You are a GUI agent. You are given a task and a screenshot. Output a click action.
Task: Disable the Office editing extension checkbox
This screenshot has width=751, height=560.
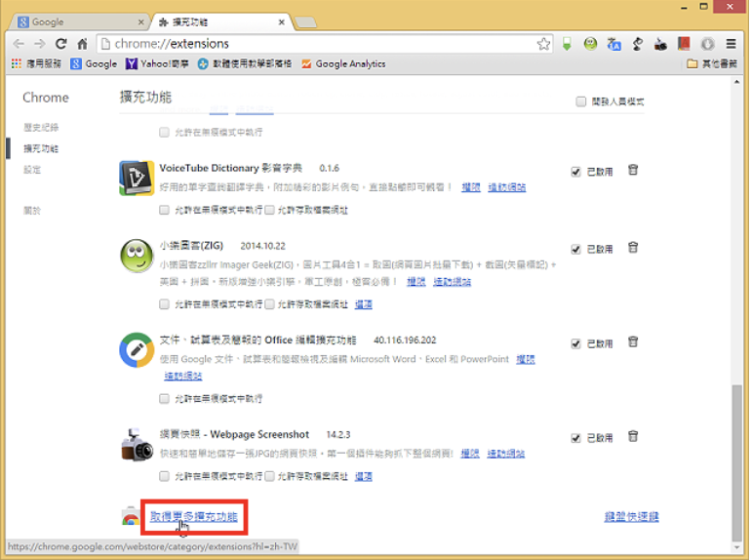575,343
